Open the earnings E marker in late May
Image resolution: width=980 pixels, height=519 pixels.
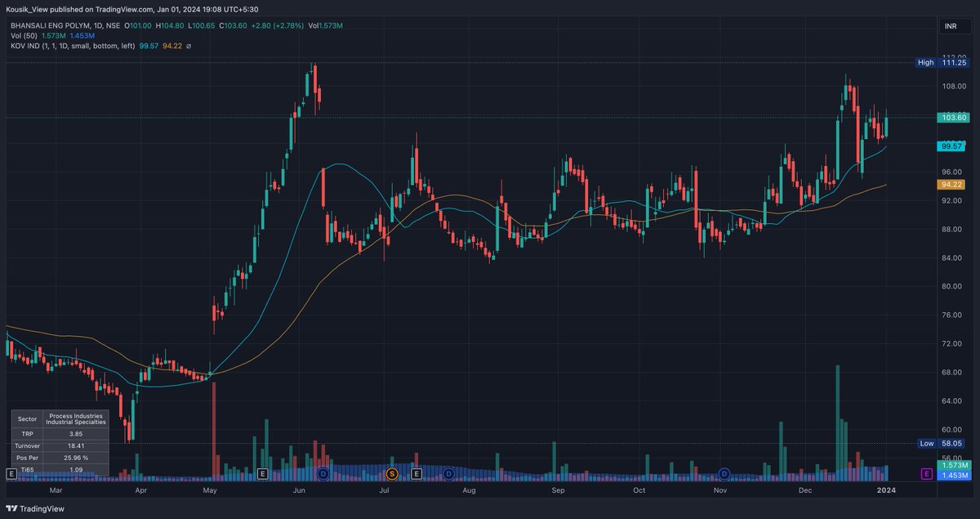click(262, 473)
